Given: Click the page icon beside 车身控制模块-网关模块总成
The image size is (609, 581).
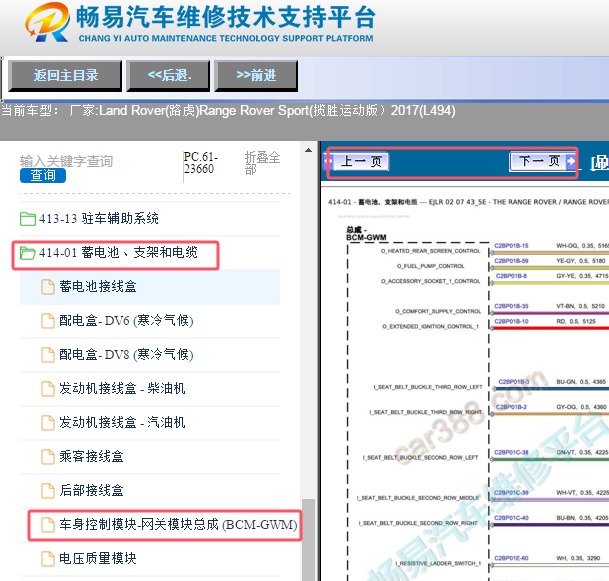Looking at the screenshot, I should (x=48, y=525).
